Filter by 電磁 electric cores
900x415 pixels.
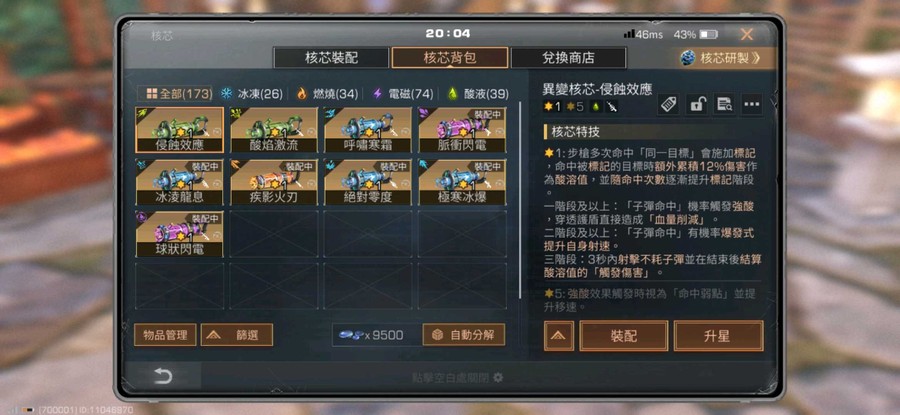click(402, 94)
